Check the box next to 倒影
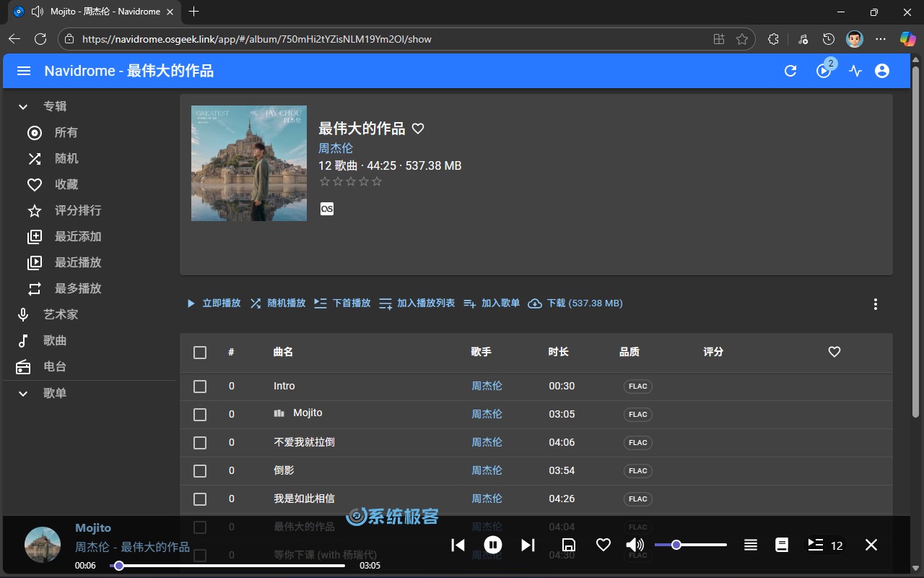Viewport: 924px width, 578px height. (x=200, y=471)
